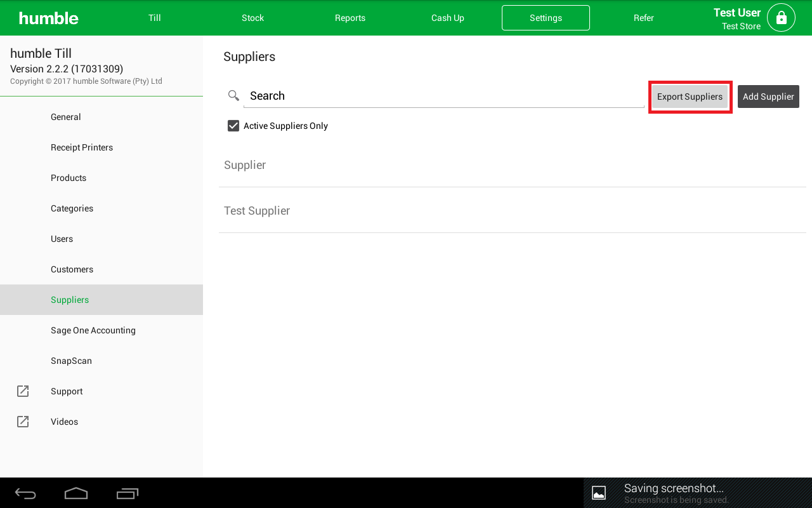Go to the Reports tab

[x=350, y=18]
